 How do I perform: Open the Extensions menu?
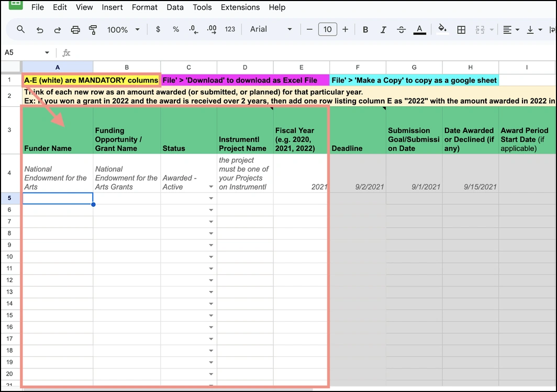tap(240, 7)
